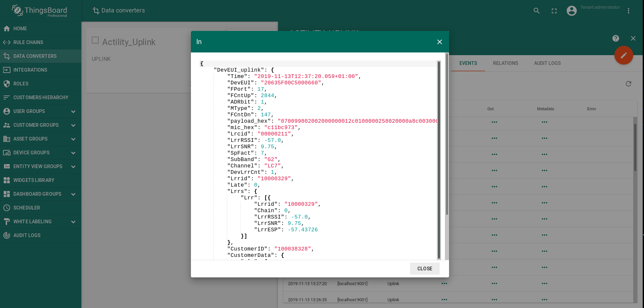This screenshot has width=644, height=308.
Task: Expand White Labeling submenu
Action: coord(73,222)
